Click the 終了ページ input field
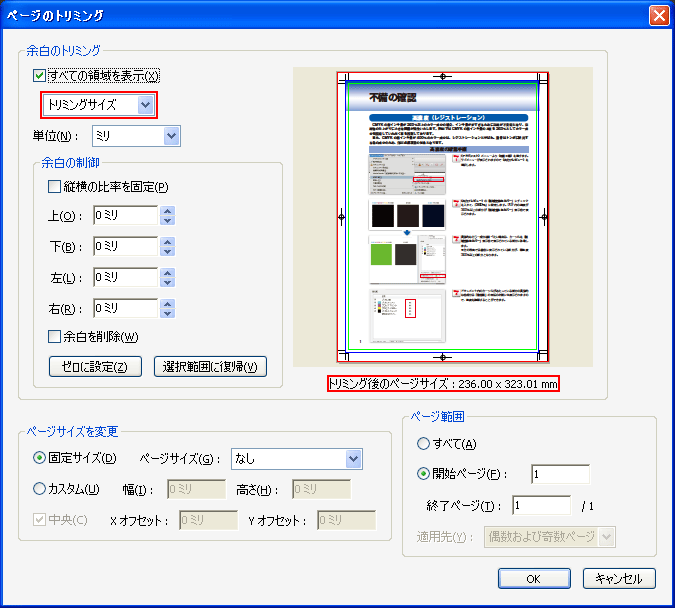 click(x=541, y=506)
